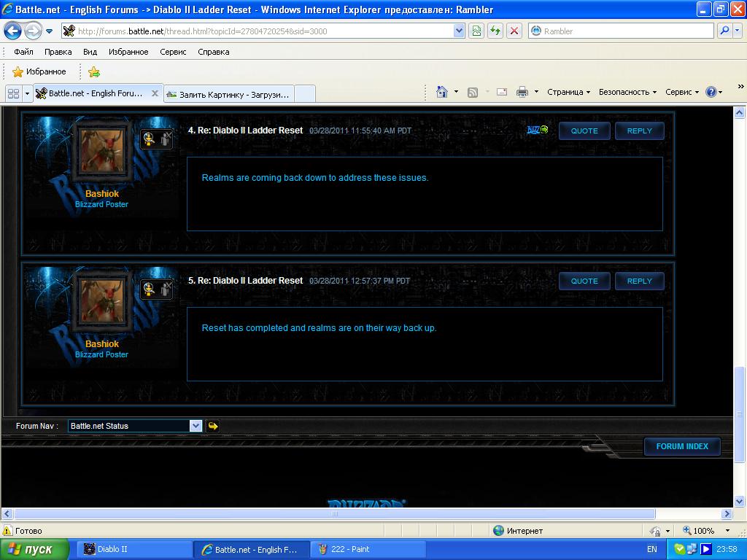
Task: Refresh the page with the green arrows
Action: click(x=495, y=31)
